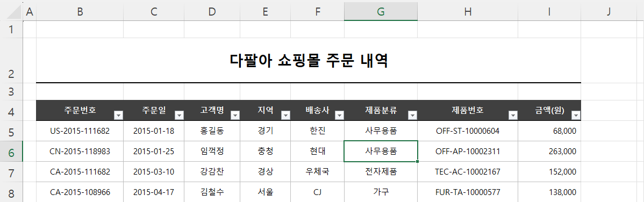Select region cell 서울
This screenshot has width=644, height=202.
click(266, 192)
